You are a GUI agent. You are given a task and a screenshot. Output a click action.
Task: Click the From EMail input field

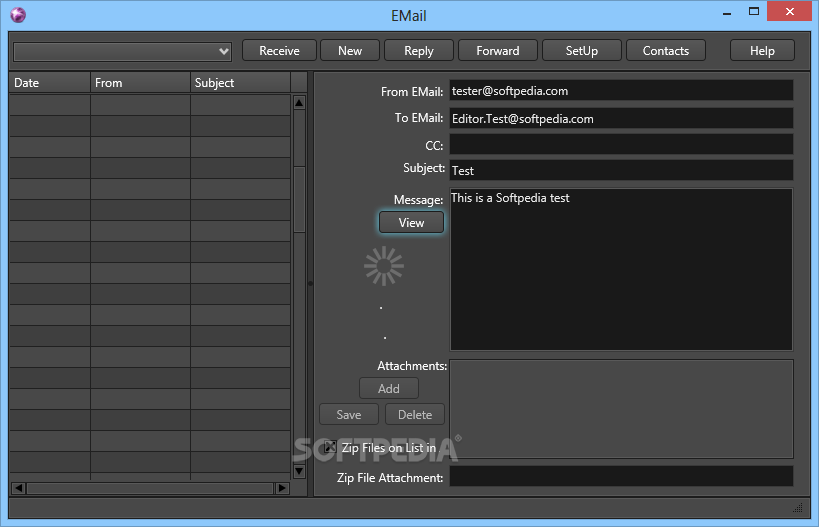pos(621,90)
